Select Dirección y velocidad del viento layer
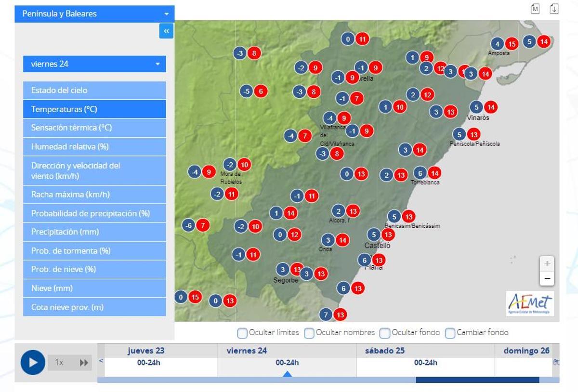578x392 pixels. click(x=94, y=171)
